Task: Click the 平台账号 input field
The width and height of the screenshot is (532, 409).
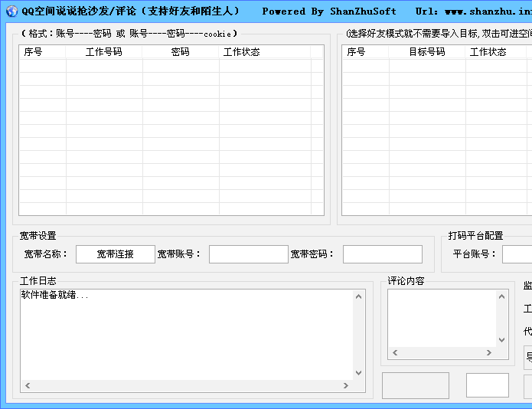Action: [x=517, y=254]
